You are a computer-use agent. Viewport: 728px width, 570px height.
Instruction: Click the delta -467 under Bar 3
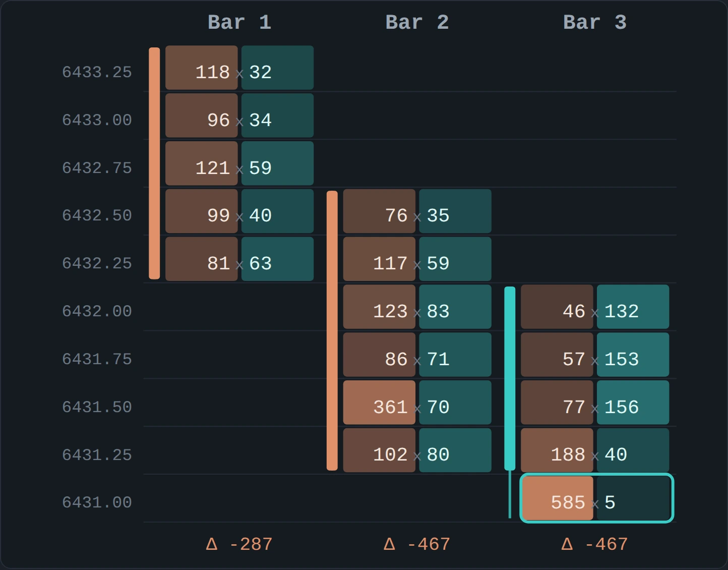[x=595, y=544]
